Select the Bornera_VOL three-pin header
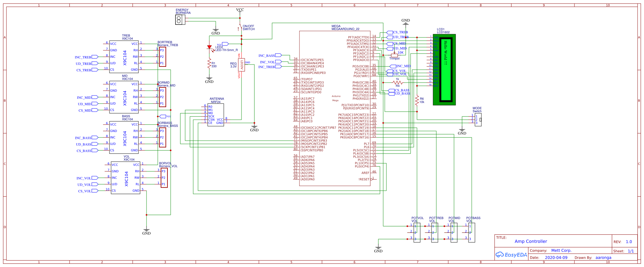The width and height of the screenshot is (644, 267). [x=164, y=178]
